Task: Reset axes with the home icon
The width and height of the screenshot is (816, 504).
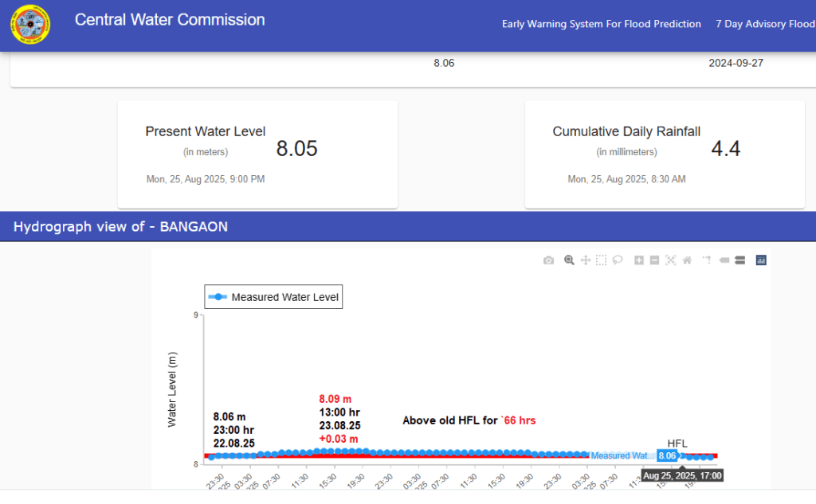Action: [x=686, y=260]
